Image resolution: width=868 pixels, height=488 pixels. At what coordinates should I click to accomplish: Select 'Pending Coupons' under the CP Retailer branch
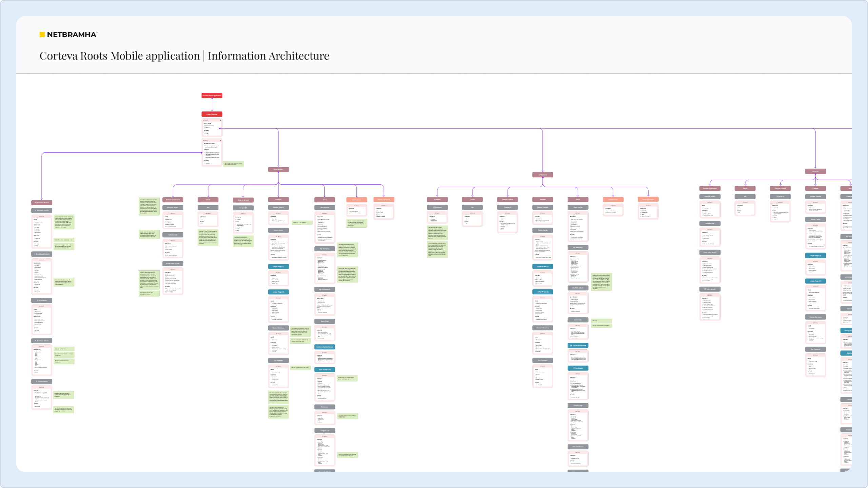(648, 199)
